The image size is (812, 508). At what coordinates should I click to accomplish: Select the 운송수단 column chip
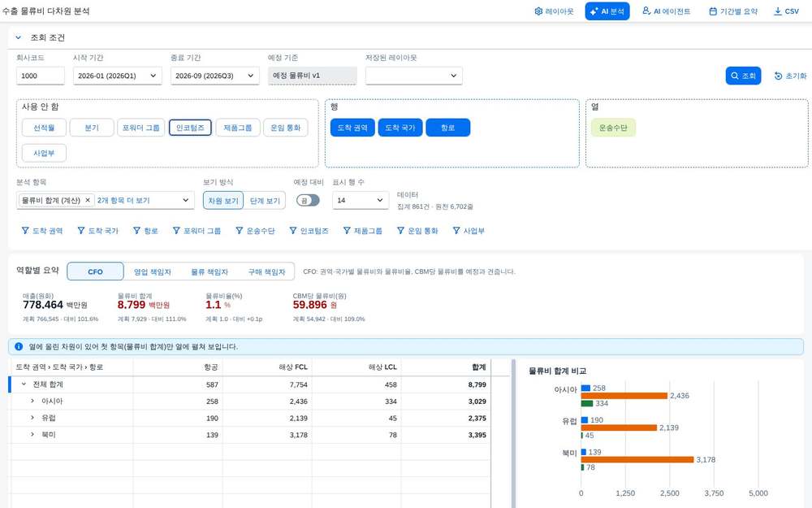(x=613, y=128)
